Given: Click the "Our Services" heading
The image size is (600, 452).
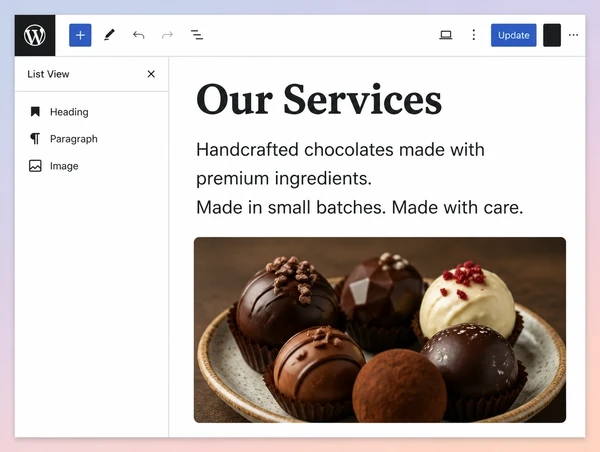Looking at the screenshot, I should [319, 100].
